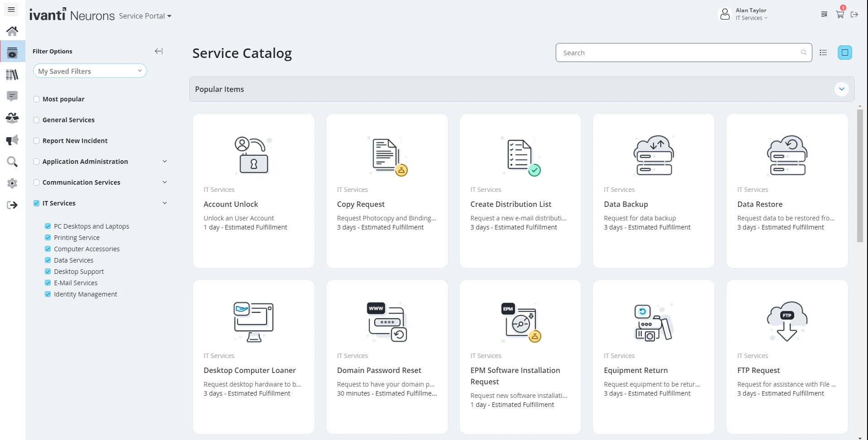This screenshot has height=440, width=868.
Task: Open the Knowledge library icon in sidebar
Action: point(12,74)
